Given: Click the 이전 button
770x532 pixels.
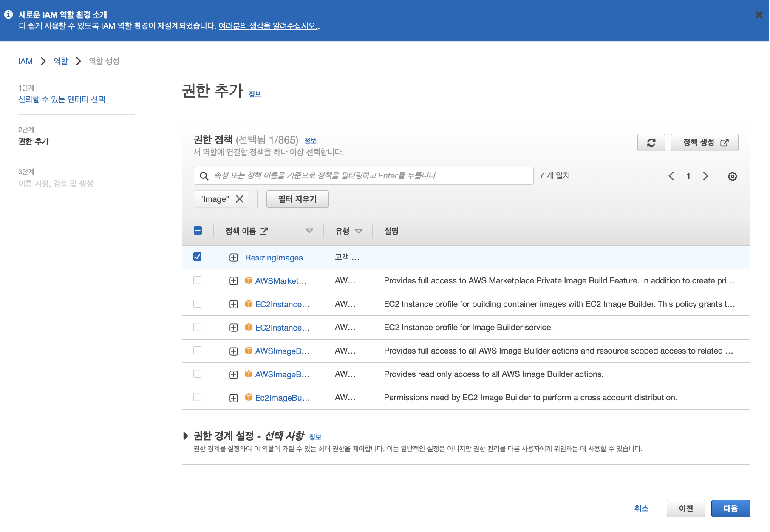Looking at the screenshot, I should [x=686, y=509].
